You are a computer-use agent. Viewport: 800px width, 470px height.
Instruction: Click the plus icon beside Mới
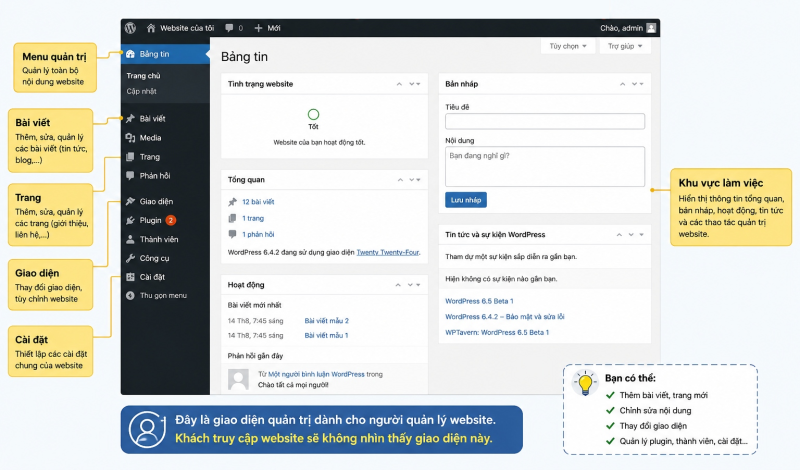258,28
